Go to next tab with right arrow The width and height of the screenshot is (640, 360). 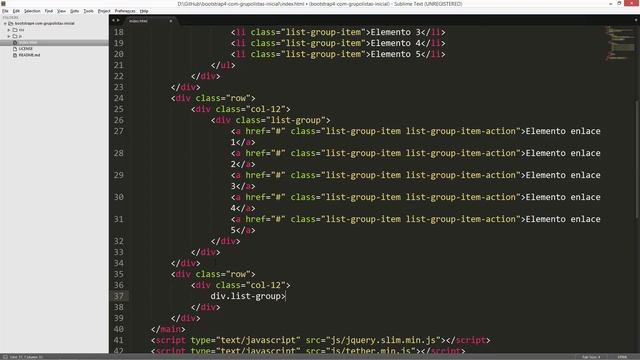pyautogui.click(x=118, y=20)
